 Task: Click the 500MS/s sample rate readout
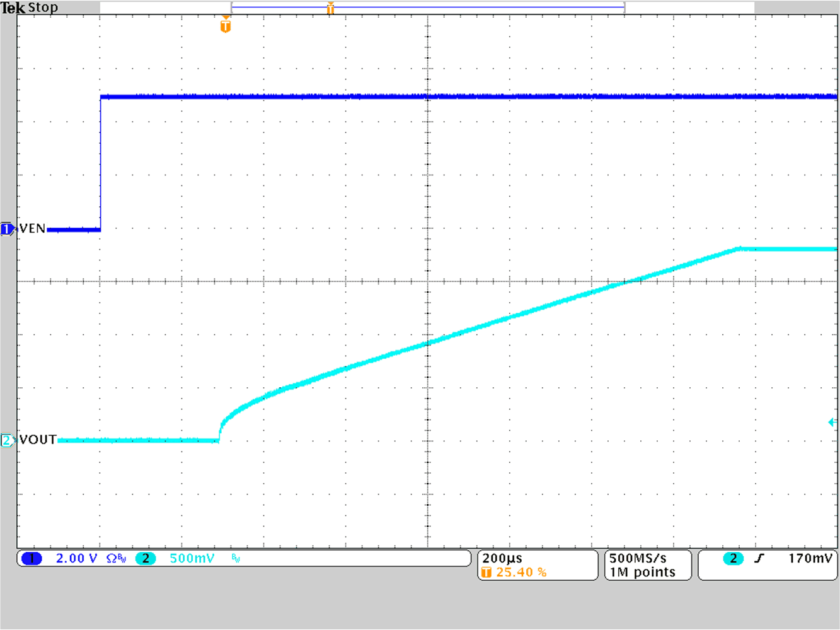click(638, 557)
